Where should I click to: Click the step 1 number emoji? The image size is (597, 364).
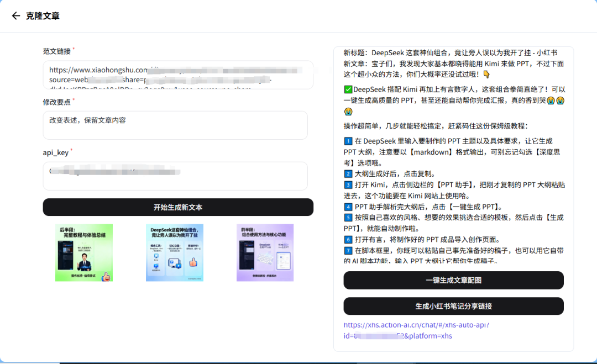[348, 141]
